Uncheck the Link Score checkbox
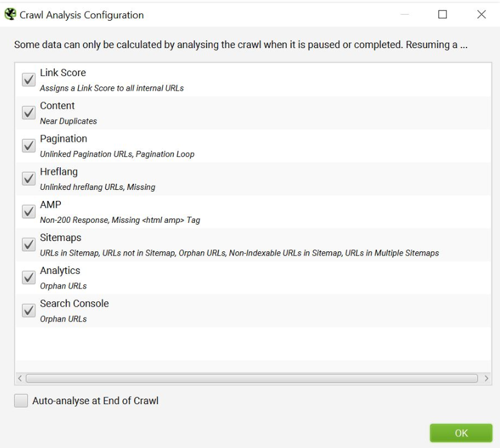Screen dimensions: 500x448 click(x=28, y=80)
